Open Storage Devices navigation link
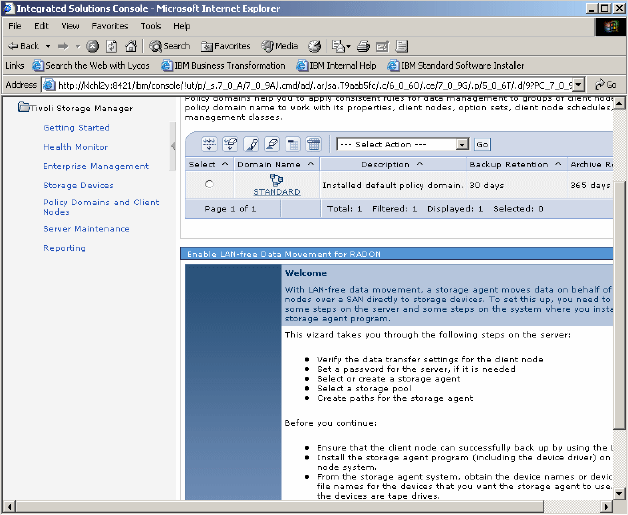The width and height of the screenshot is (628, 515). [78, 185]
